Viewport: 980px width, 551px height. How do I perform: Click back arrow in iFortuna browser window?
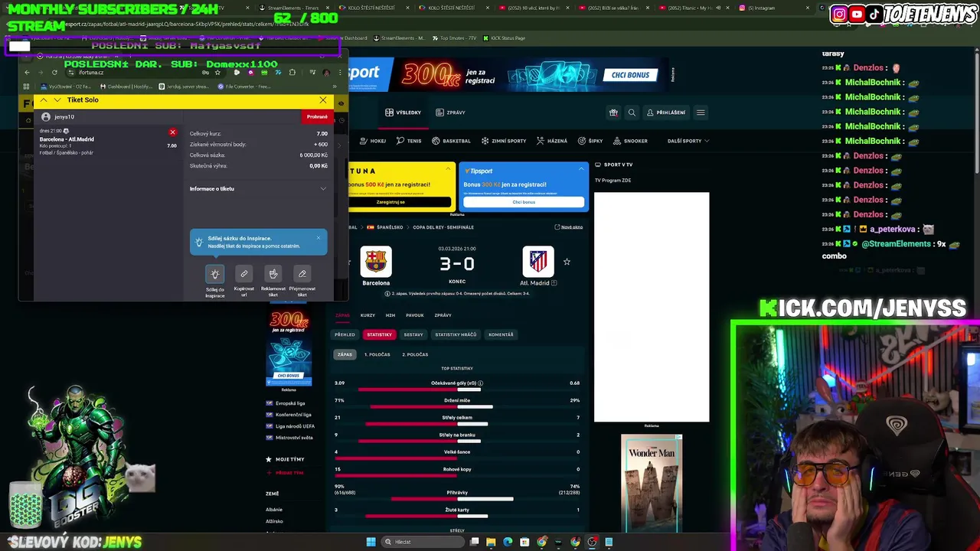tap(27, 73)
